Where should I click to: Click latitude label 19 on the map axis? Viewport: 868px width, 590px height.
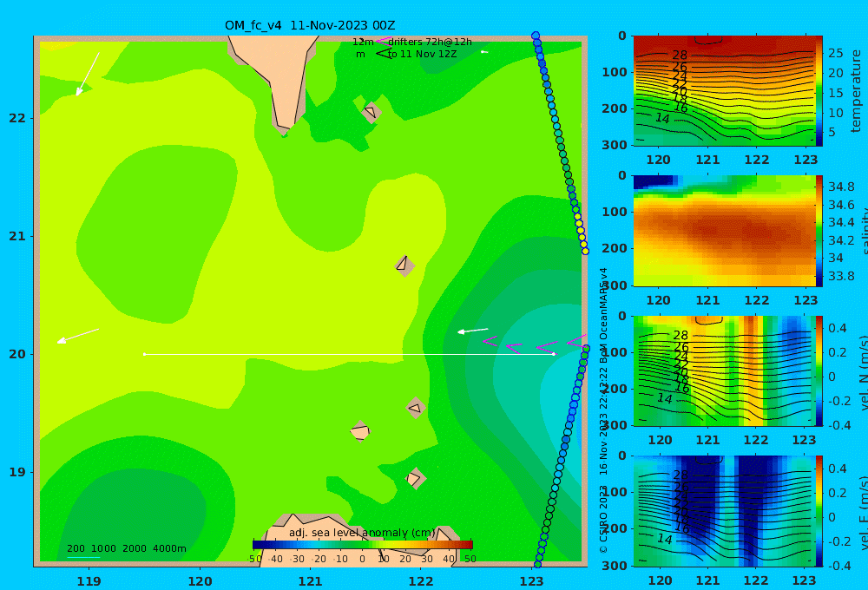17,472
